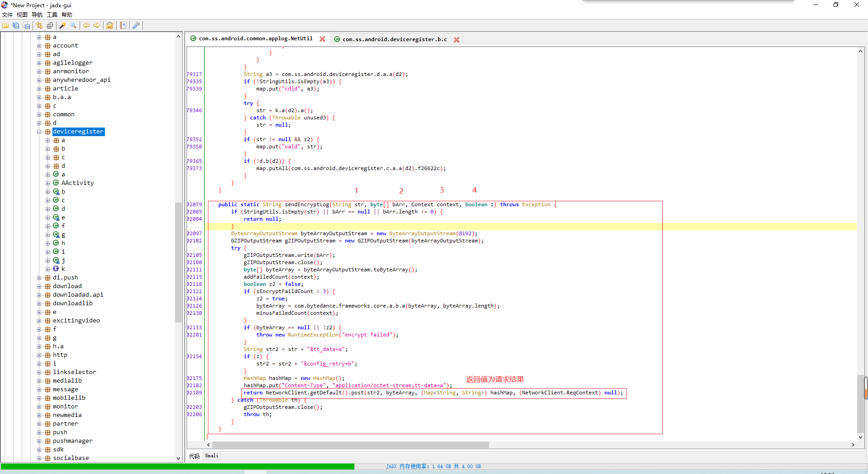This screenshot has height=474, width=868.
Task: Select the newmedia package in tree
Action: 67,415
